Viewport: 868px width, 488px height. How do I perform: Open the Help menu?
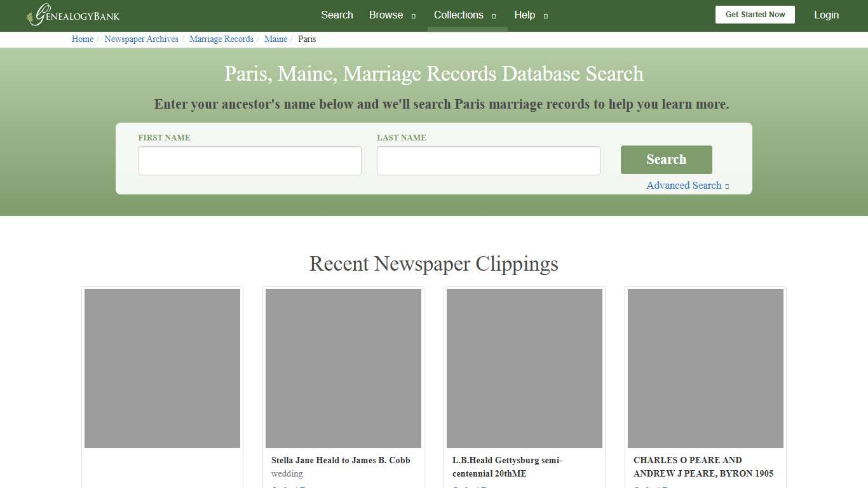(x=525, y=15)
